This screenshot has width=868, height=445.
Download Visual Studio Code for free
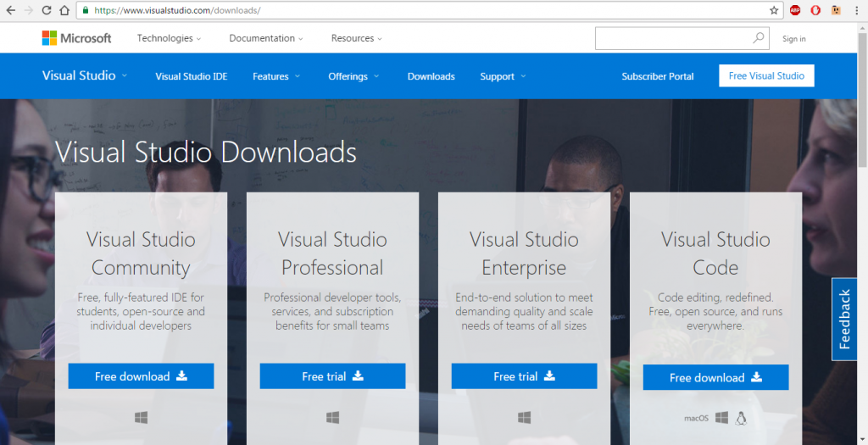coord(715,377)
